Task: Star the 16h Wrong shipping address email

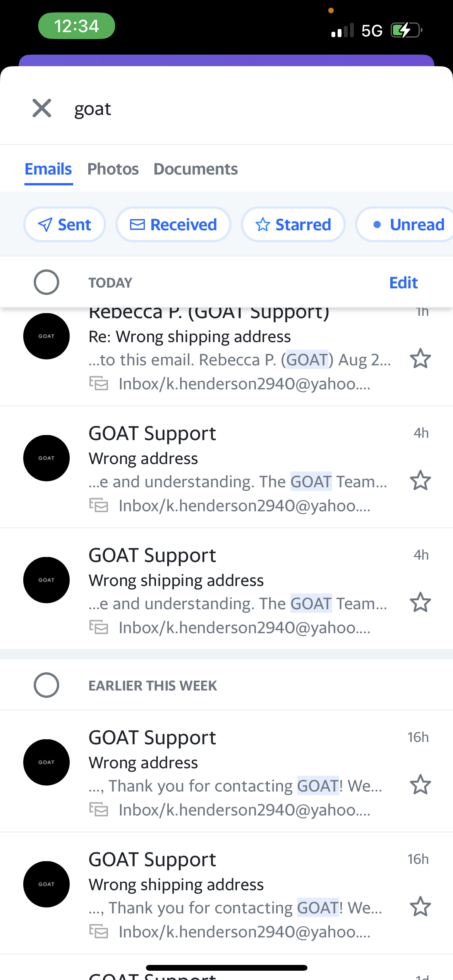Action: coord(420,906)
